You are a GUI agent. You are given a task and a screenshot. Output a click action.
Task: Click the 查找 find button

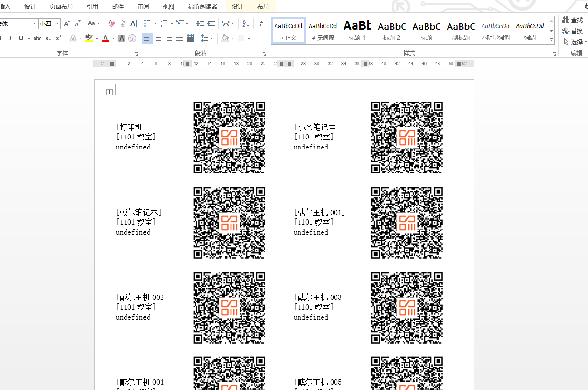click(x=573, y=20)
